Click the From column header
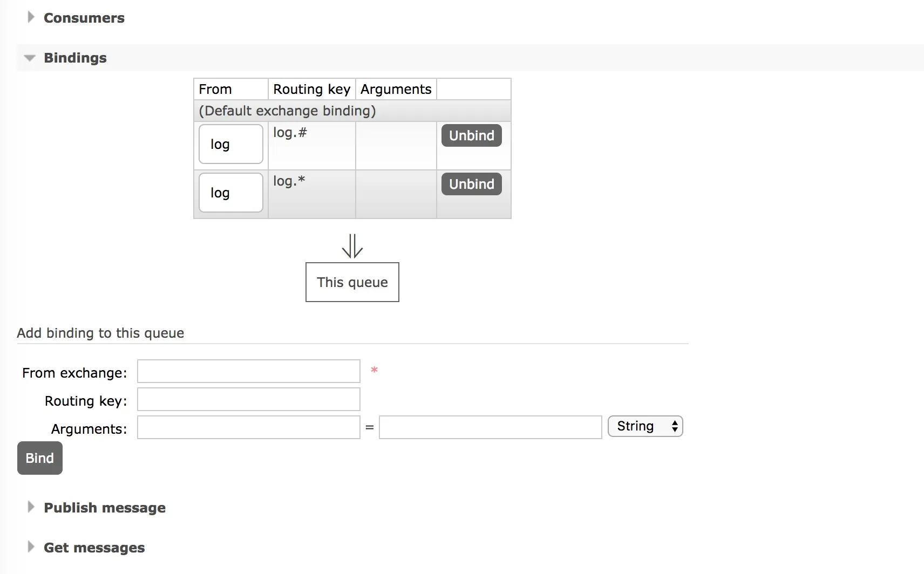 click(x=215, y=89)
